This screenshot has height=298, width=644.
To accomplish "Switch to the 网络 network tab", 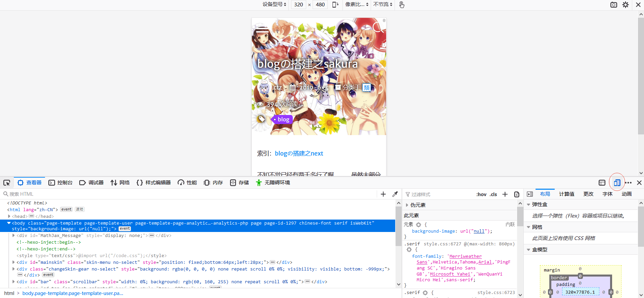I will (x=120, y=183).
